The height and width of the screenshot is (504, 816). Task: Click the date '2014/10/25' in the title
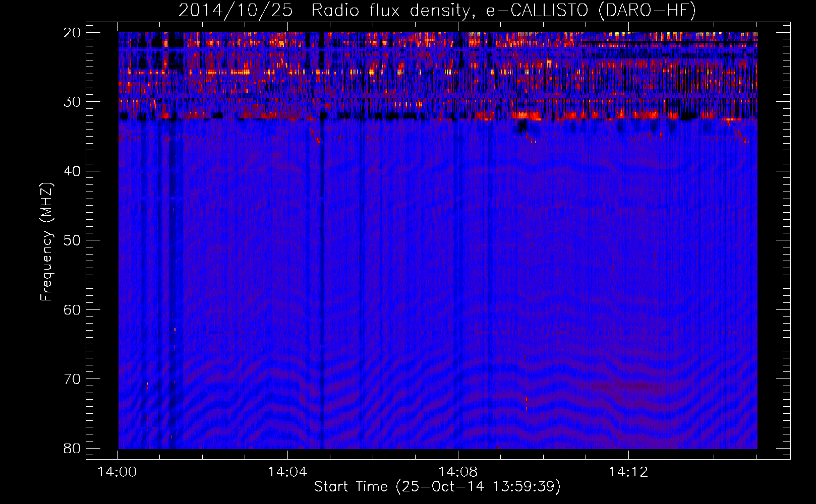pos(236,10)
